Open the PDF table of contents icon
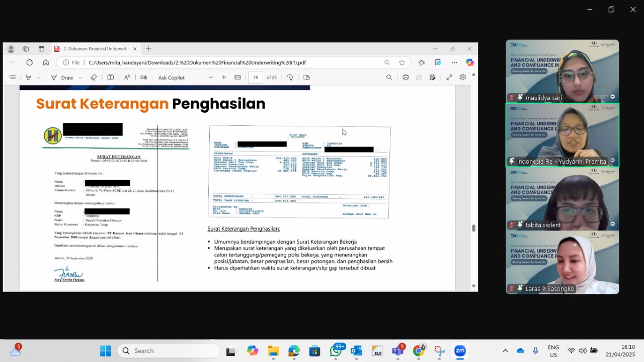Screen dimensions: 644x362 13,78
